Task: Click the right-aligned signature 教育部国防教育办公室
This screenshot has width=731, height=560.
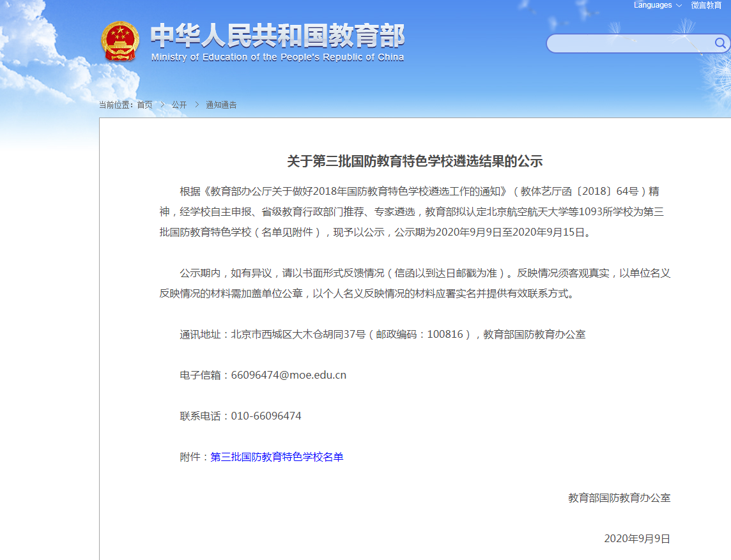Action: click(x=619, y=498)
